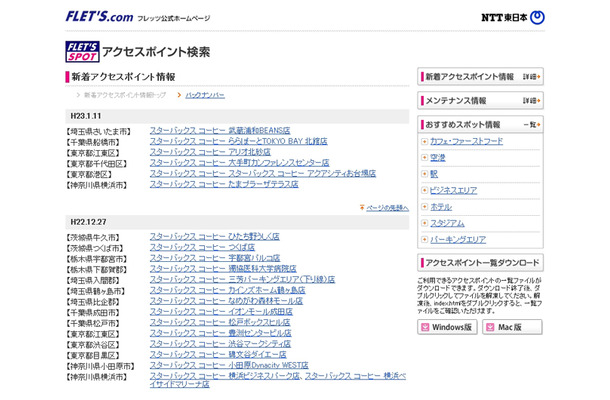Open the パーキングエリア spot category link

coord(458,239)
